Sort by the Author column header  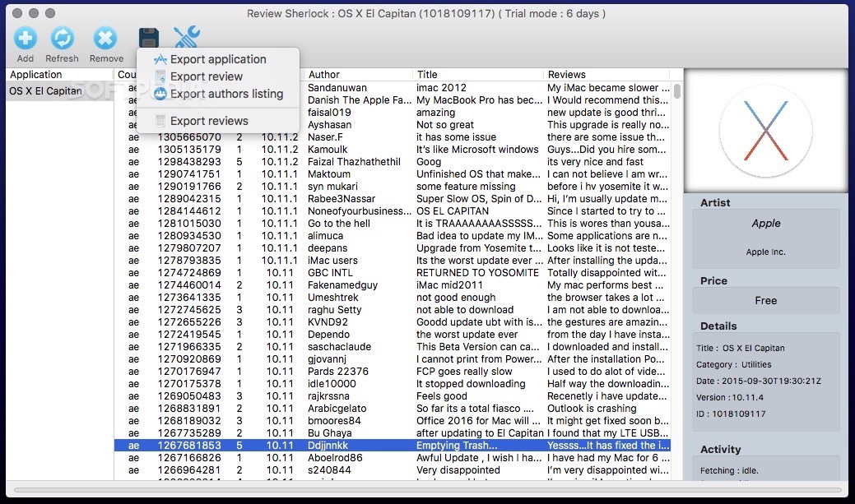tap(324, 75)
